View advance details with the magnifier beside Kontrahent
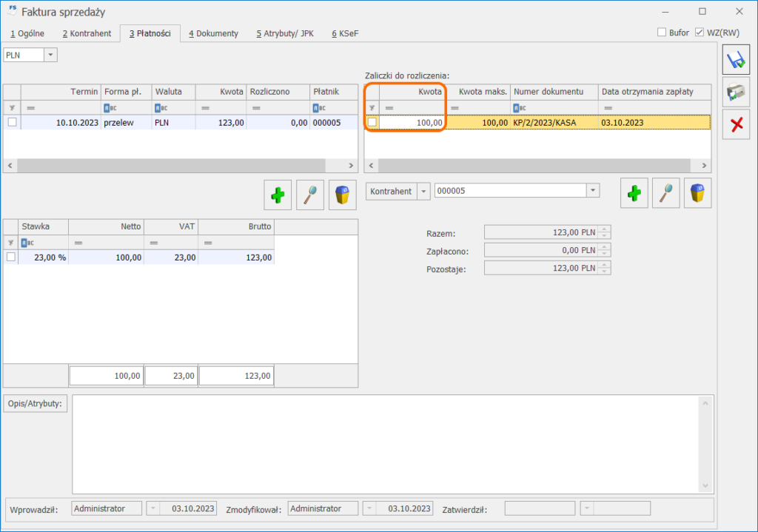The height and width of the screenshot is (532, 758). point(665,193)
